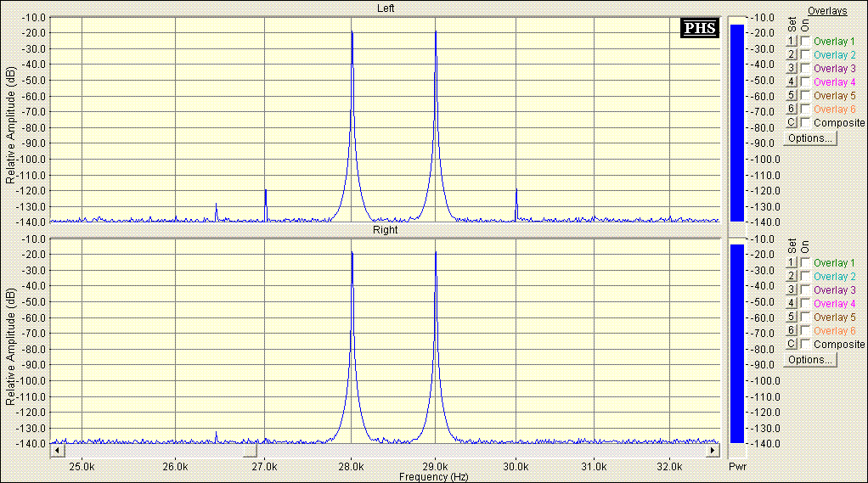Click the Left plot title

coord(386,8)
